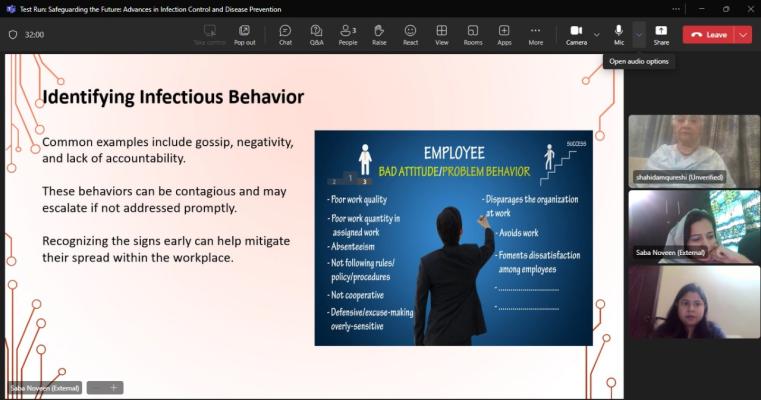This screenshot has width=761, height=400.
Task: Open the Q&A panel
Action: 316,34
